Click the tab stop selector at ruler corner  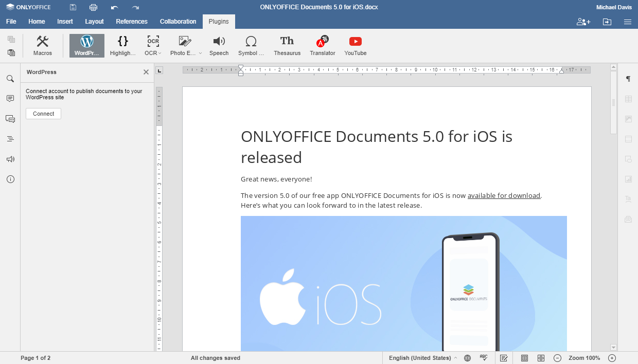(x=159, y=70)
